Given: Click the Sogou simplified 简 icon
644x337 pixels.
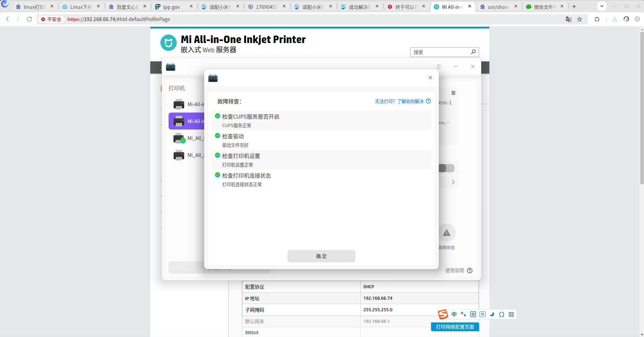Looking at the screenshot, I should [473, 315].
